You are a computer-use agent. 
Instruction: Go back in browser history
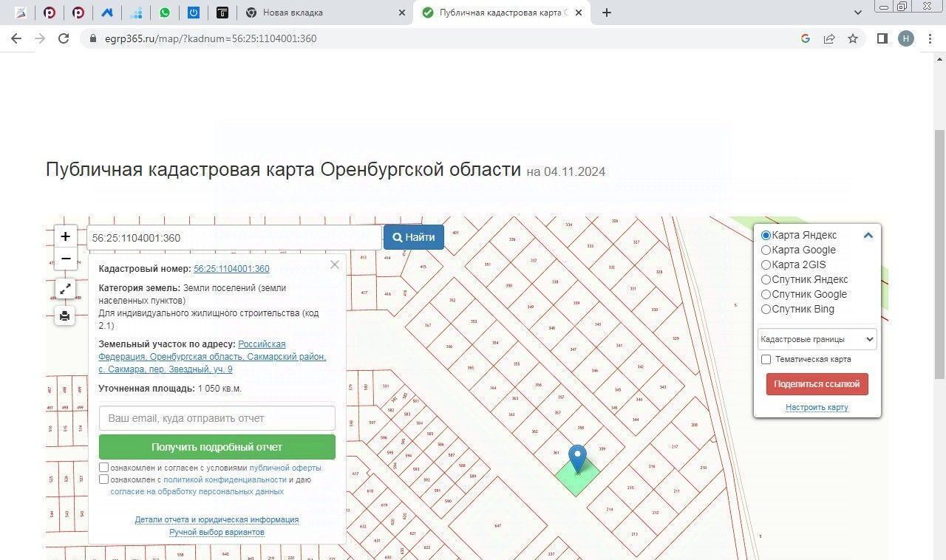(16, 38)
